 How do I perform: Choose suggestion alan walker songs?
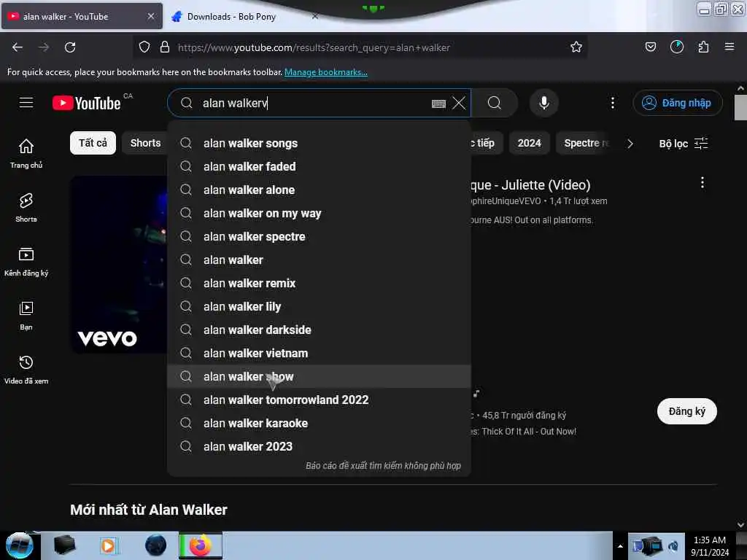tap(320, 144)
